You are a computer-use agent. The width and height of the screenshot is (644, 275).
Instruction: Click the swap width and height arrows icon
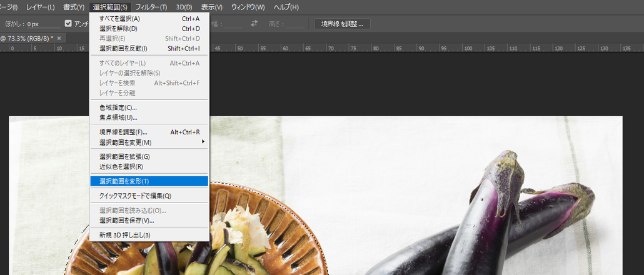pos(254,24)
